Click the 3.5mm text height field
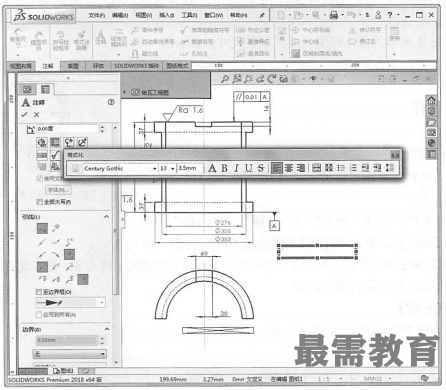This screenshot has height=390, width=446. 190,168
